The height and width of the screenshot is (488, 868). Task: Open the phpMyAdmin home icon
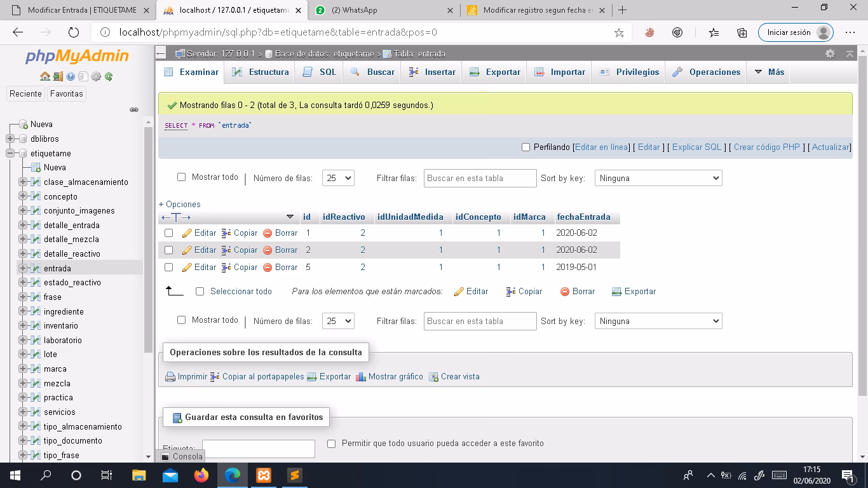tap(44, 76)
